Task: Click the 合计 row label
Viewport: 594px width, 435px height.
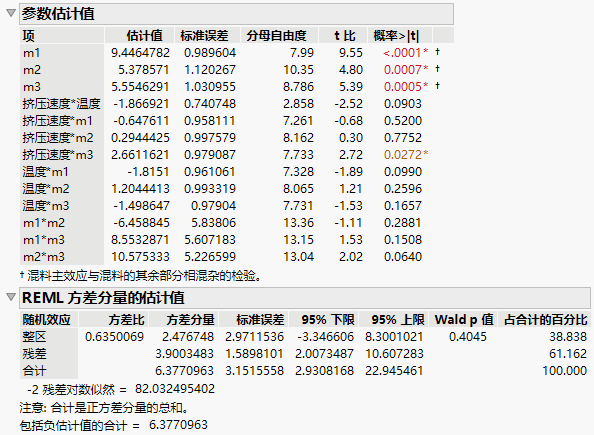Action: [x=34, y=371]
